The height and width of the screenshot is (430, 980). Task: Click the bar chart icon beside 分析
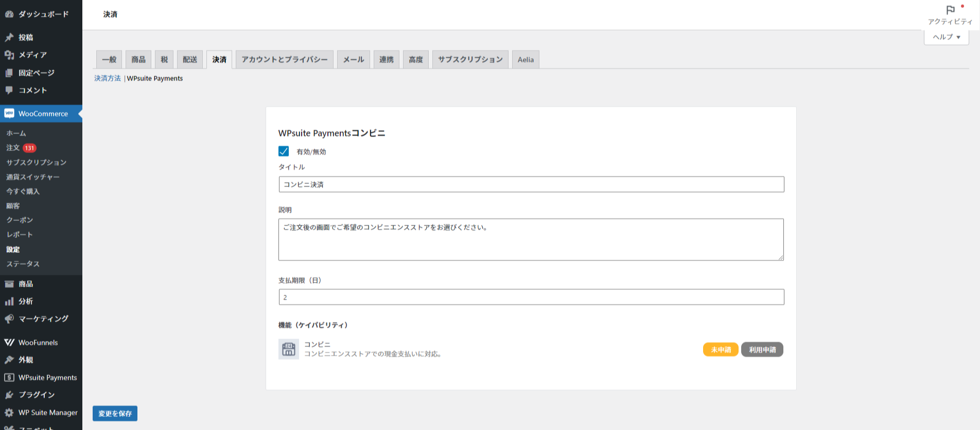(x=9, y=301)
